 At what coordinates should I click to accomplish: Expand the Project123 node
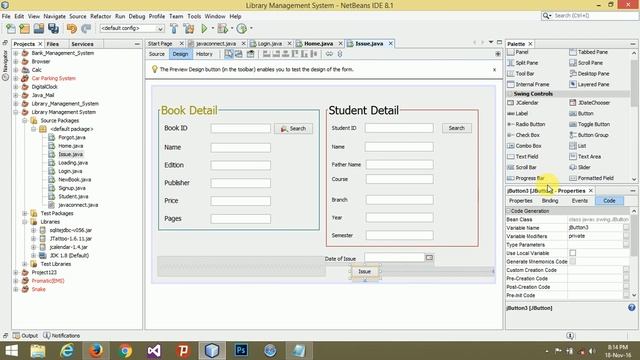coord(16,272)
